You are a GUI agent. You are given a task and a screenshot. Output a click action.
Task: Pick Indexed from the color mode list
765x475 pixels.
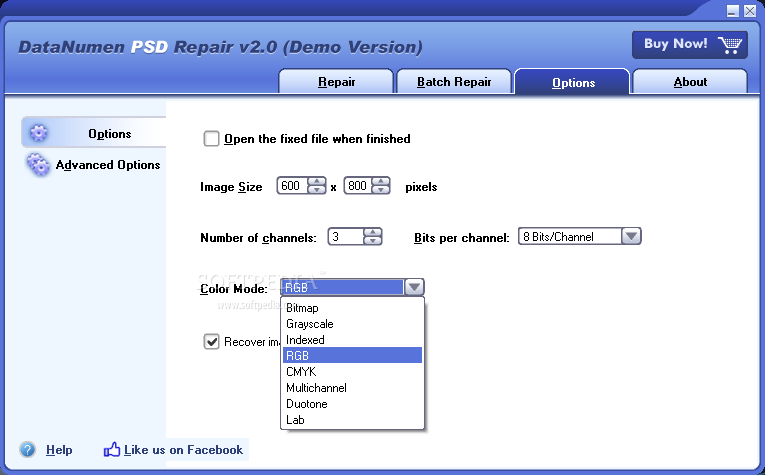[352, 340]
